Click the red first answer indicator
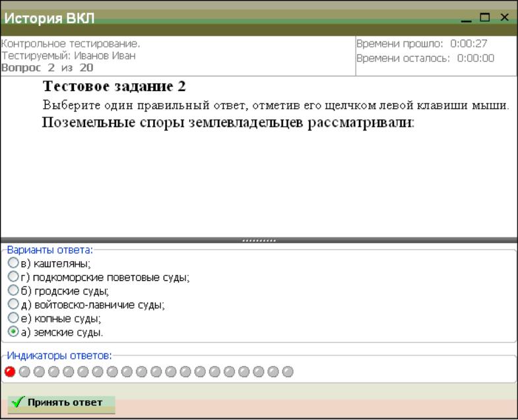 tap(10, 372)
